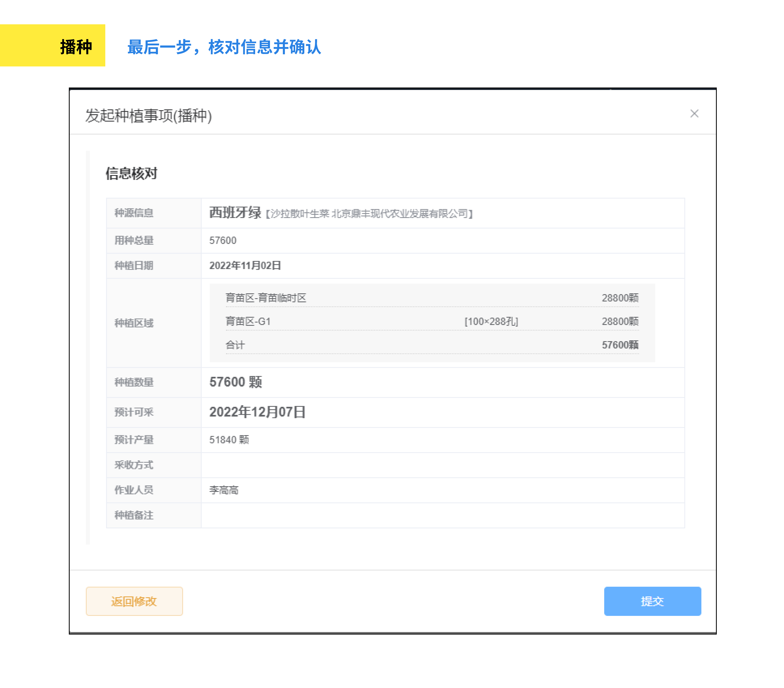Click expected harvest date 2022年12月07日
The height and width of the screenshot is (688, 784).
click(257, 412)
